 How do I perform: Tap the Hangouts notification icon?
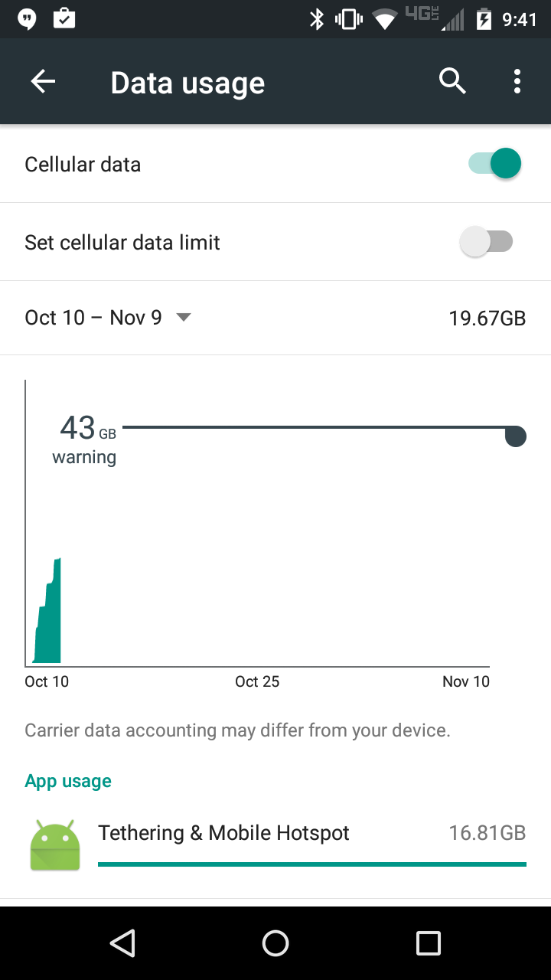click(x=28, y=19)
